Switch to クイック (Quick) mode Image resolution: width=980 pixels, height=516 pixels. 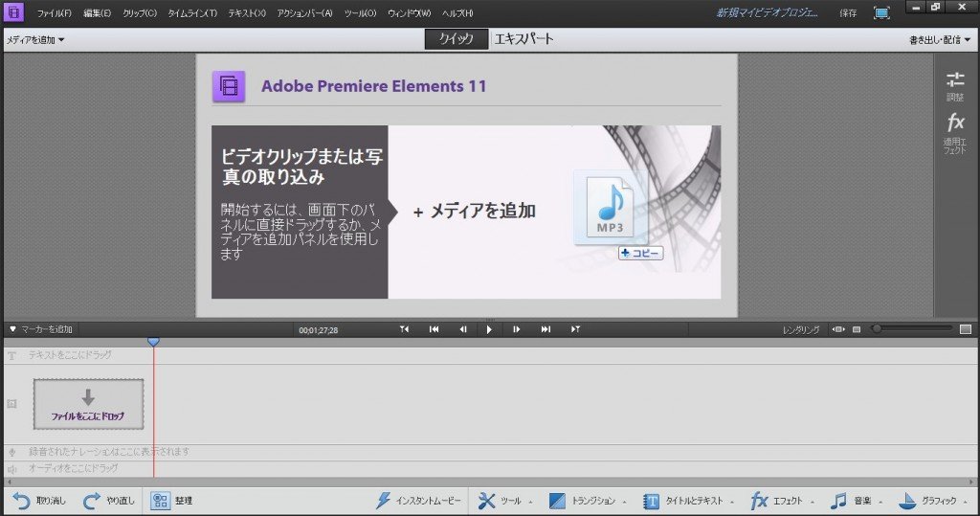click(x=457, y=39)
